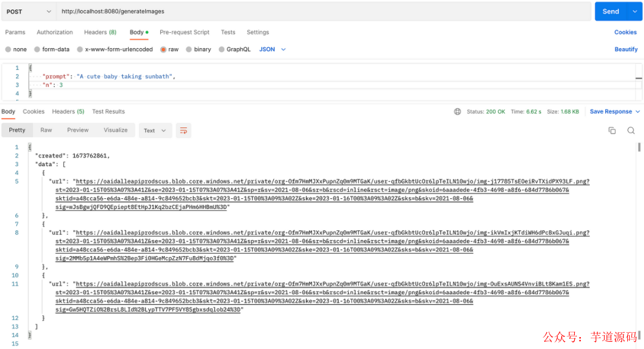Image resolution: width=644 pixels, height=349 pixels.
Task: Expand the Send button arrow options
Action: 634,11
